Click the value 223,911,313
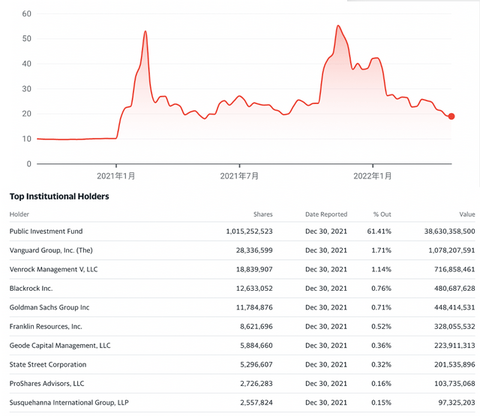Screen dimensions: 480x416 tap(455, 345)
